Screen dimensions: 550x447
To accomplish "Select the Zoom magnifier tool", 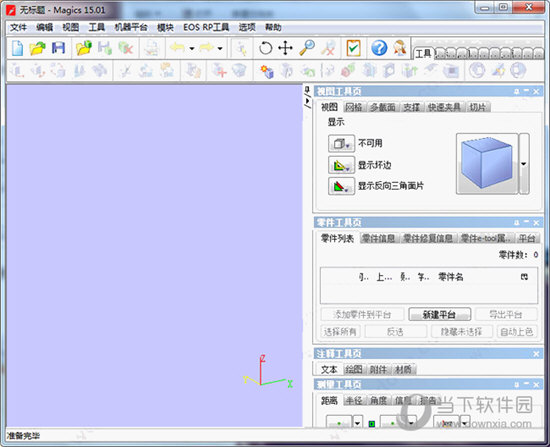I will 307,48.
